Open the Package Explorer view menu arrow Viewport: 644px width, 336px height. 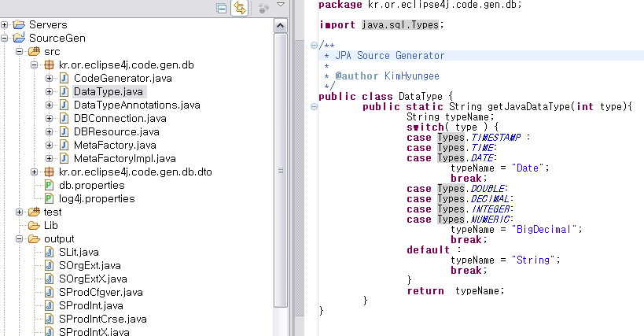tap(281, 5)
